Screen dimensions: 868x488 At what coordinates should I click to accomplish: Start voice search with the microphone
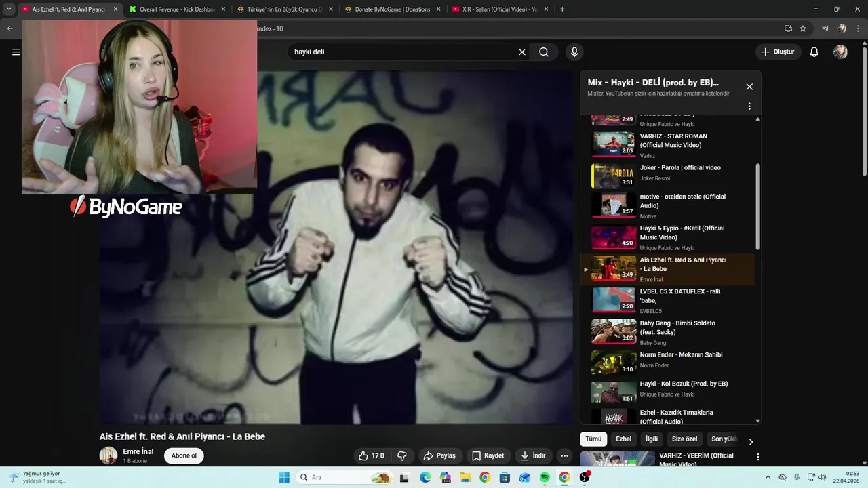click(x=574, y=52)
